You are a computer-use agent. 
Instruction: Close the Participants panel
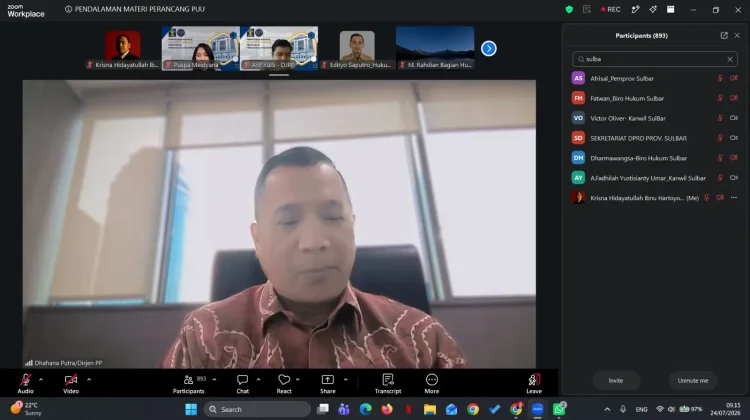(737, 35)
